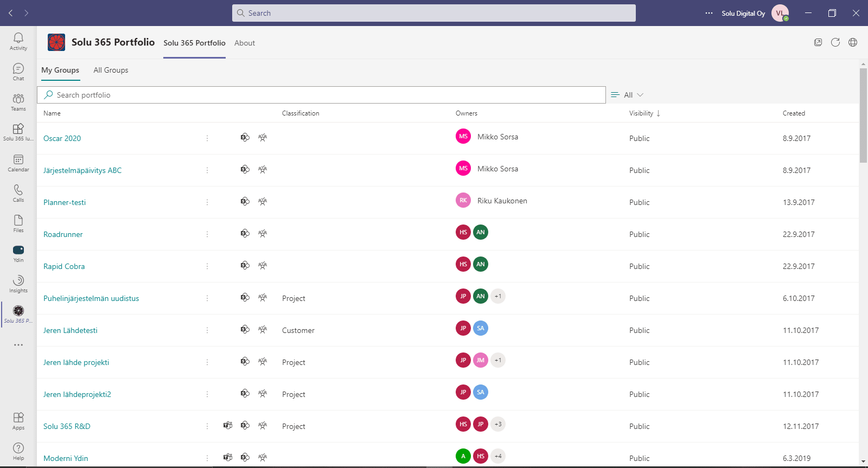The width and height of the screenshot is (868, 468).
Task: Open more options for Planner-testi
Action: point(207,202)
